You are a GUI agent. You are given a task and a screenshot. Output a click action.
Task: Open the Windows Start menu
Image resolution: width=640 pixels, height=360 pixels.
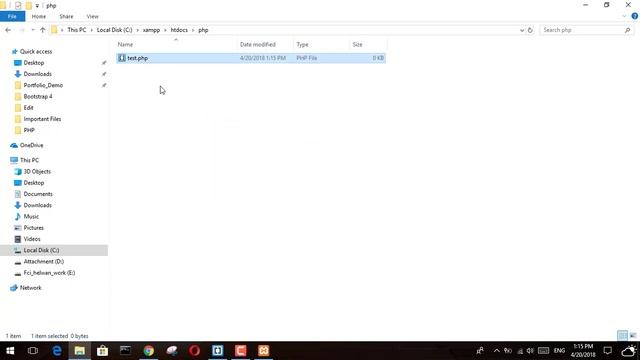10,351
